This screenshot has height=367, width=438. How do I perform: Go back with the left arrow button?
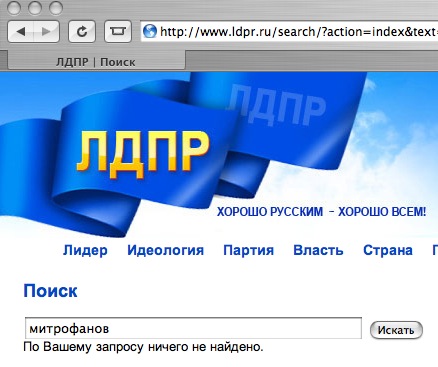tap(21, 32)
